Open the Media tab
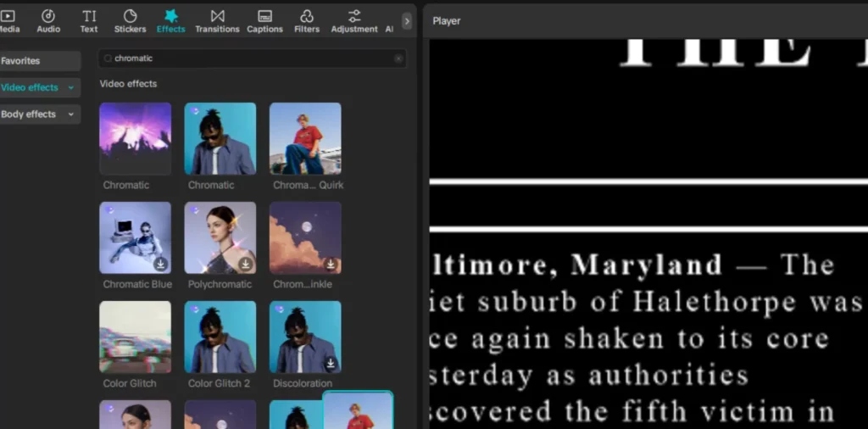 coord(8,21)
